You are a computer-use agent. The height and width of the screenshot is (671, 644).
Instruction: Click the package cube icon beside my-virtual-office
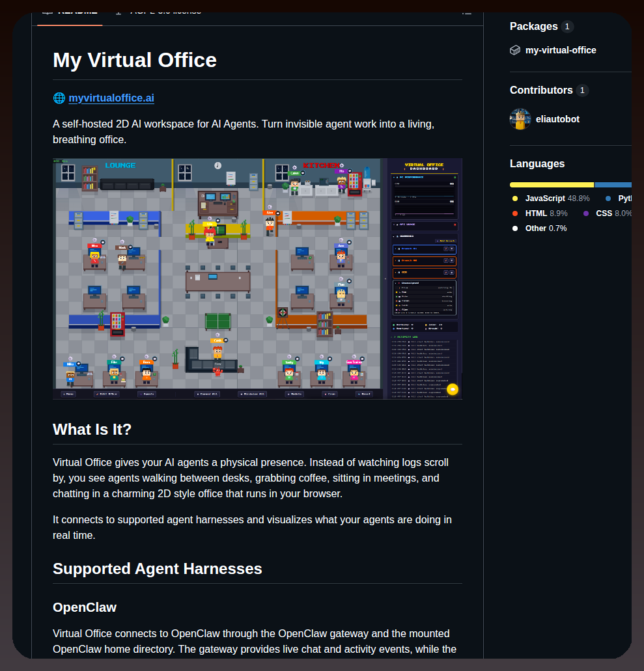(515, 51)
